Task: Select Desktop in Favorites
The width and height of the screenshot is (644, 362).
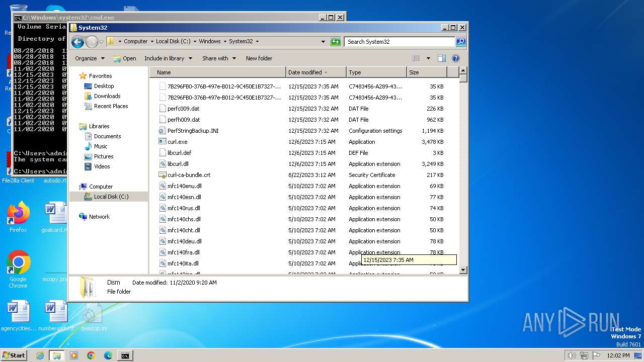Action: (104, 86)
